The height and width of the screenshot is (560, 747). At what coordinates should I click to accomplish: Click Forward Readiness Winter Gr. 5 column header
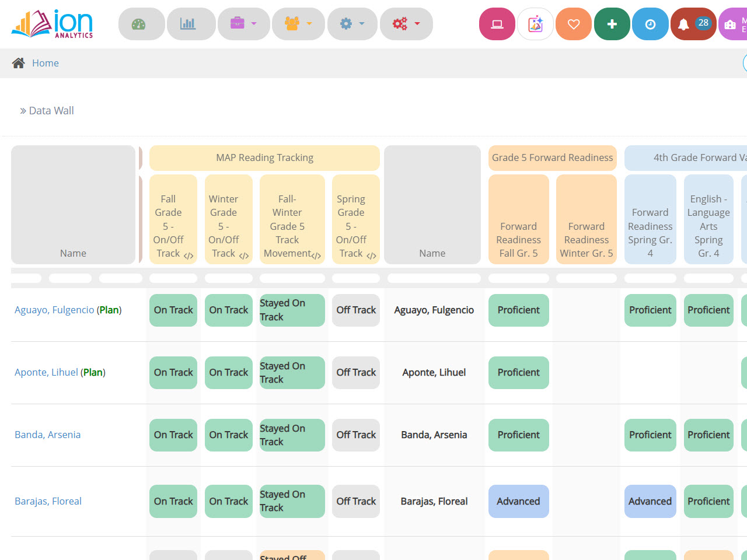(587, 219)
